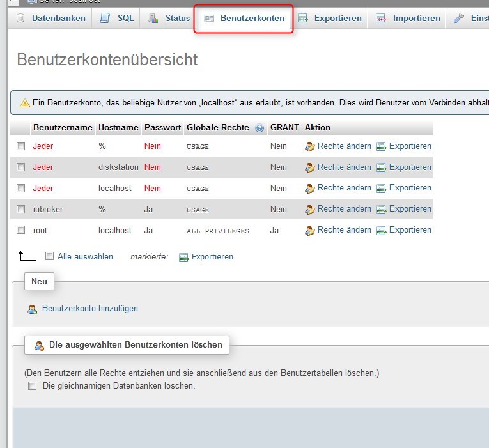Click the export icon in Jeder diskstation row
The image size is (489, 448).
381,167
